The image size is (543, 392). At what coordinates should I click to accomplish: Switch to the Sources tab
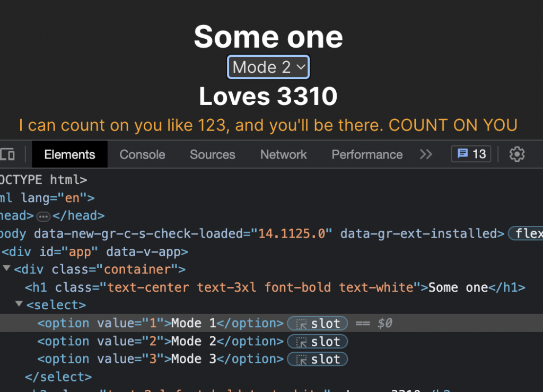point(212,154)
